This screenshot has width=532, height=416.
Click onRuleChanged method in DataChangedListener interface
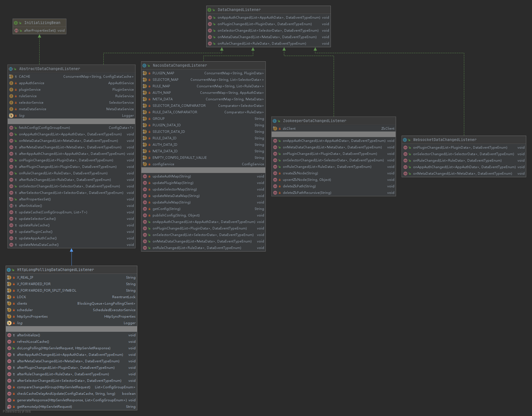click(x=268, y=44)
